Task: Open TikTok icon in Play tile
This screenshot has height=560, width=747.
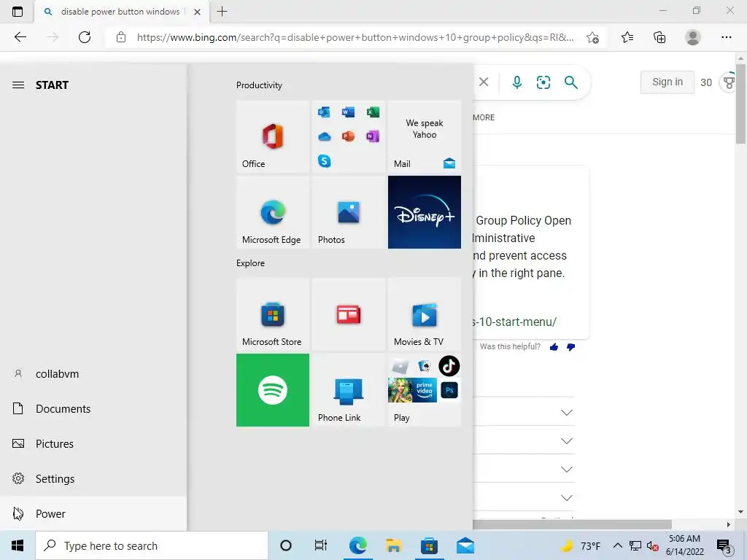Action: [x=449, y=366]
